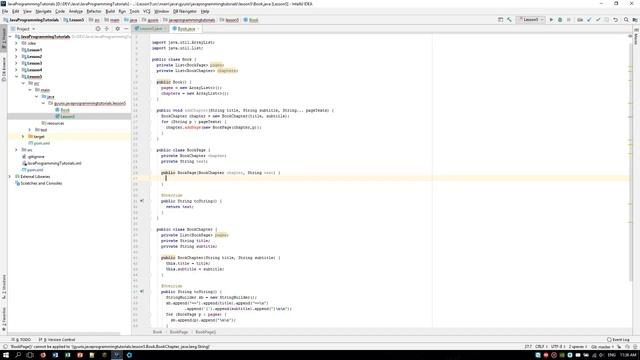Open Project panel settings gear
640x360 pixels.
(x=118, y=29)
